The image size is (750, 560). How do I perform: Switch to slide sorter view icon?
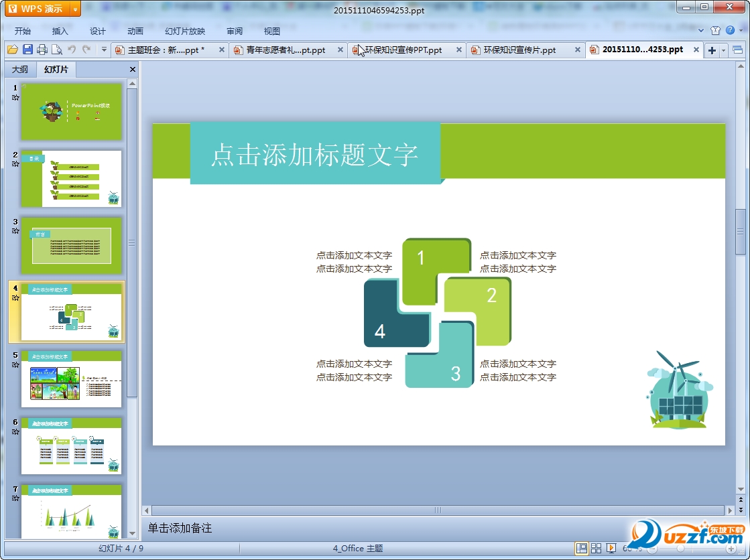(596, 548)
